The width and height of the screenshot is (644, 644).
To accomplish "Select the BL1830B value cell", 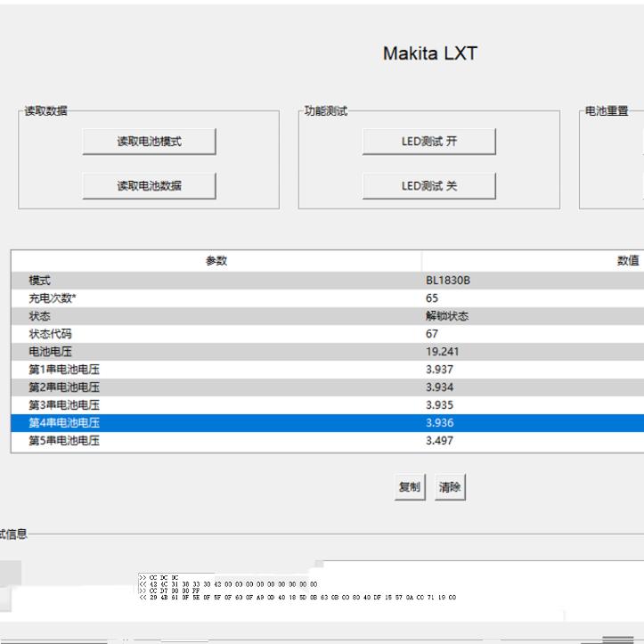I will click(448, 281).
